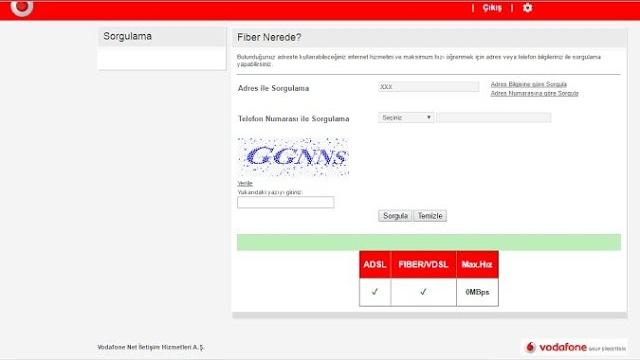This screenshot has height=360, width=640.
Task: Click 'Telefon Numarası ile Sorgulama' label
Action: [293, 119]
